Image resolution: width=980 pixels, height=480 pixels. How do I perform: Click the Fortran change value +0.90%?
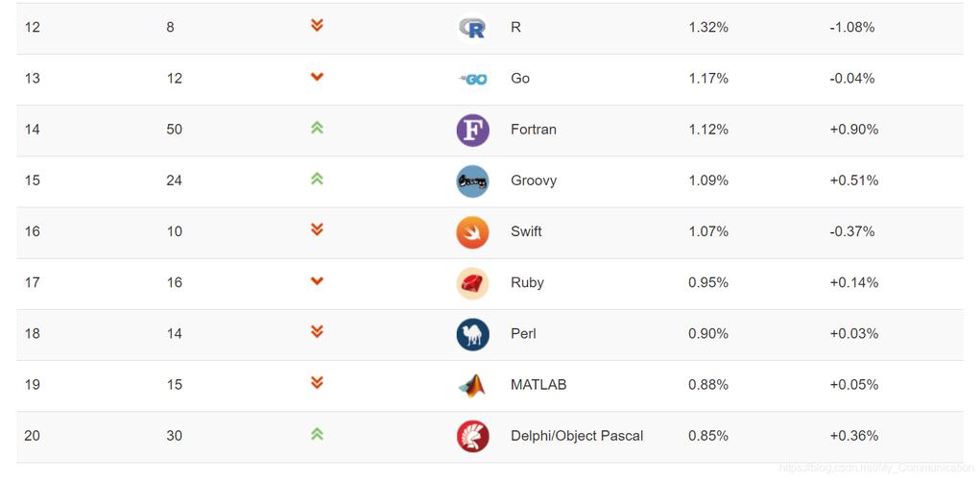coord(853,130)
